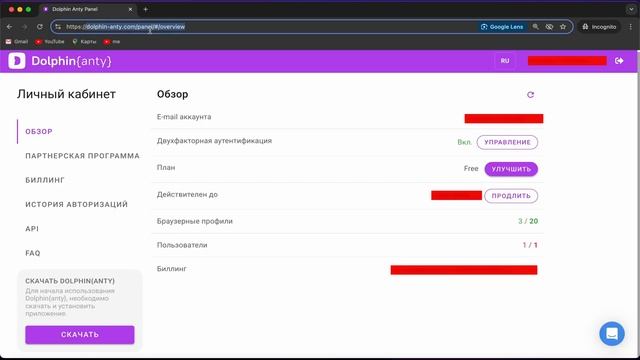Go back with the browser arrow
The image size is (640, 360).
tap(9, 27)
